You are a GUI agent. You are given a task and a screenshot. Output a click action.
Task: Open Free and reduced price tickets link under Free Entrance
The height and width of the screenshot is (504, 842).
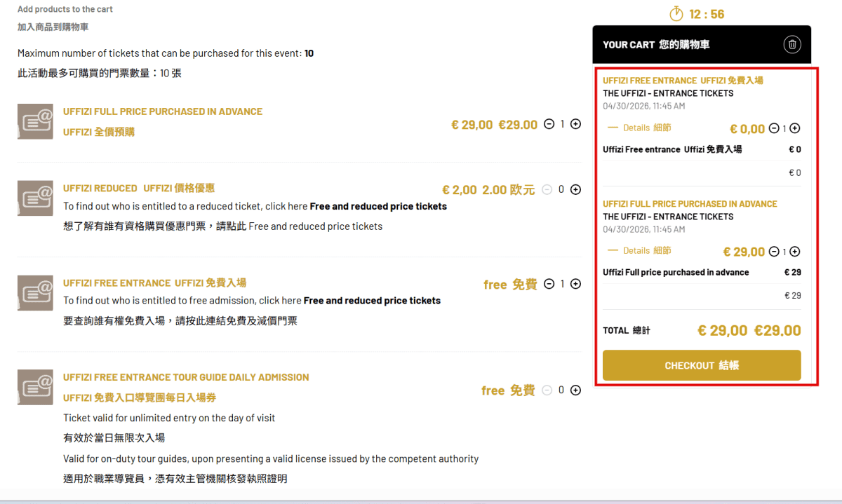point(372,300)
